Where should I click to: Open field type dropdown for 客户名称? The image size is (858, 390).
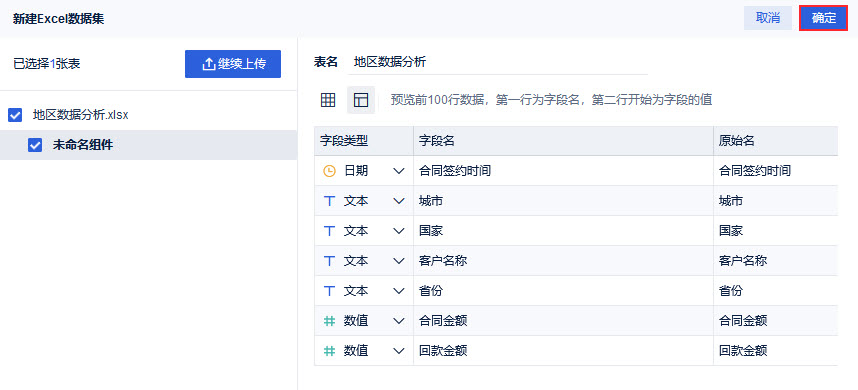click(398, 261)
